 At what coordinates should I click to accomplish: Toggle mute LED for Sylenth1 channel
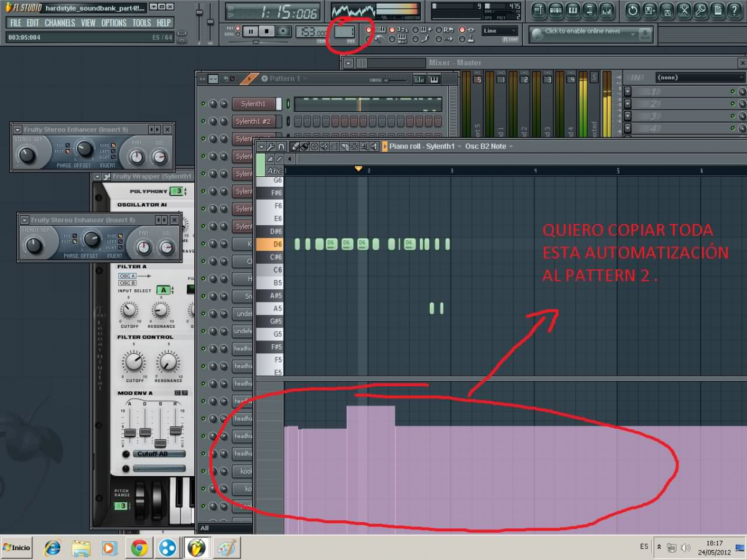(x=203, y=104)
